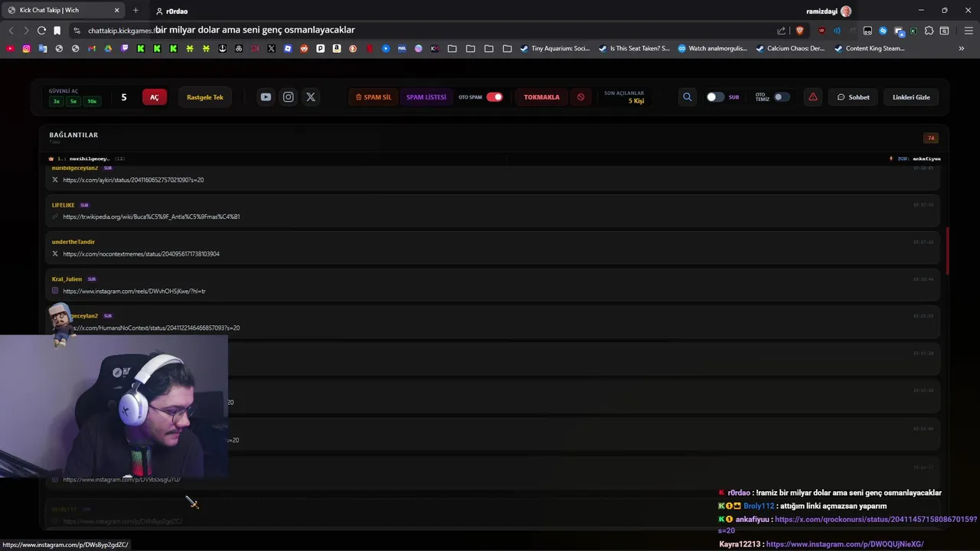Click the username Kral_Julien
The width and height of the screenshot is (980, 551).
point(67,279)
